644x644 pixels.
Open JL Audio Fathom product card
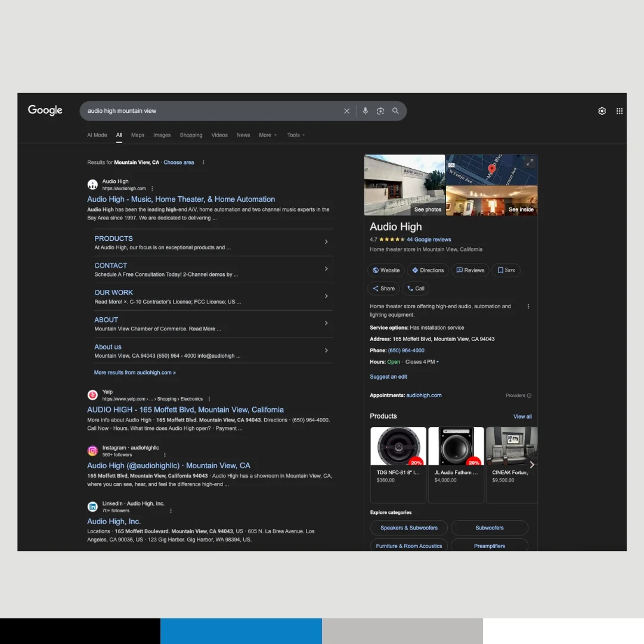[x=456, y=465]
